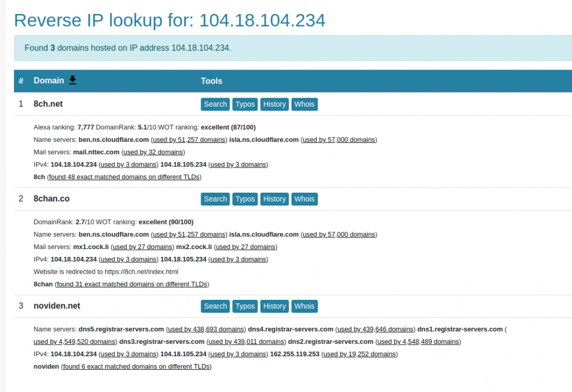572x392 pixels.
Task: Open 'used by 19,252 domains' link
Action: tap(360, 354)
